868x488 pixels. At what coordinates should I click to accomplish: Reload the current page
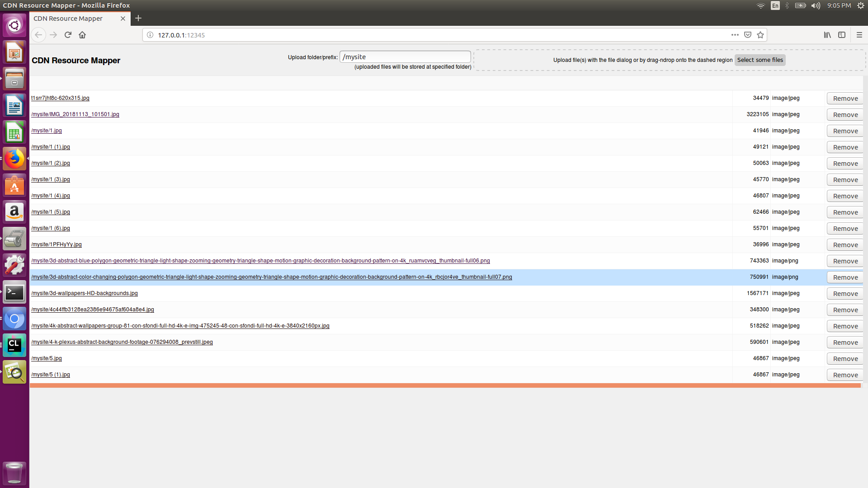point(68,35)
